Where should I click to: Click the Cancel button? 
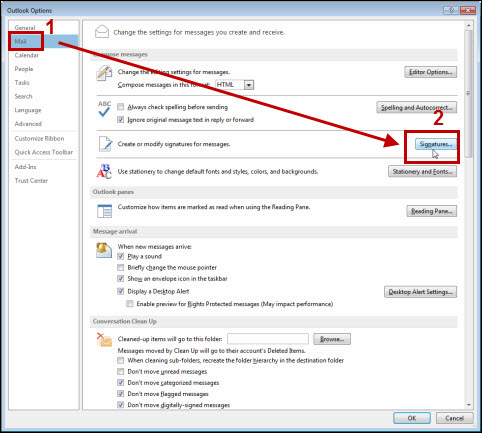point(454,418)
